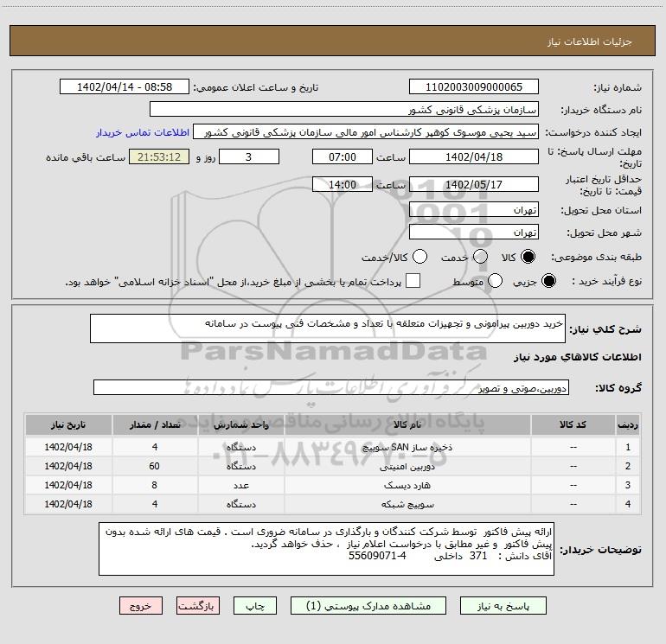Click the اطلاعات کالاهای مورد نیاز heading
Screen dimensions: 666x644
[x=578, y=357]
